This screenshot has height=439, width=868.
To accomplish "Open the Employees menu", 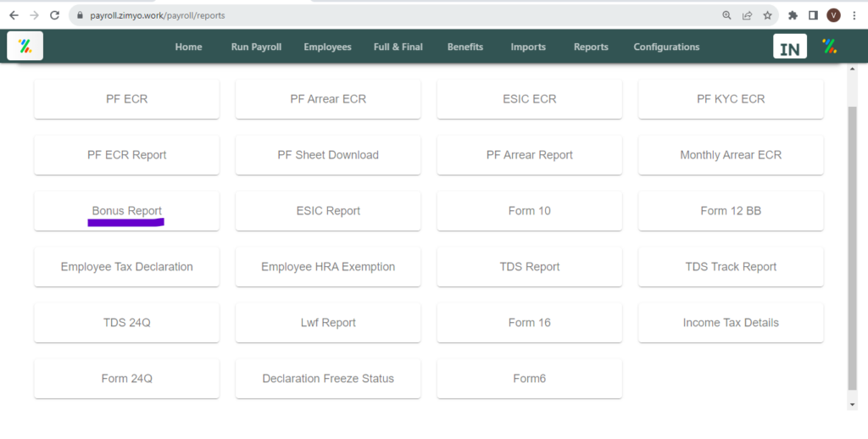I will 327,47.
